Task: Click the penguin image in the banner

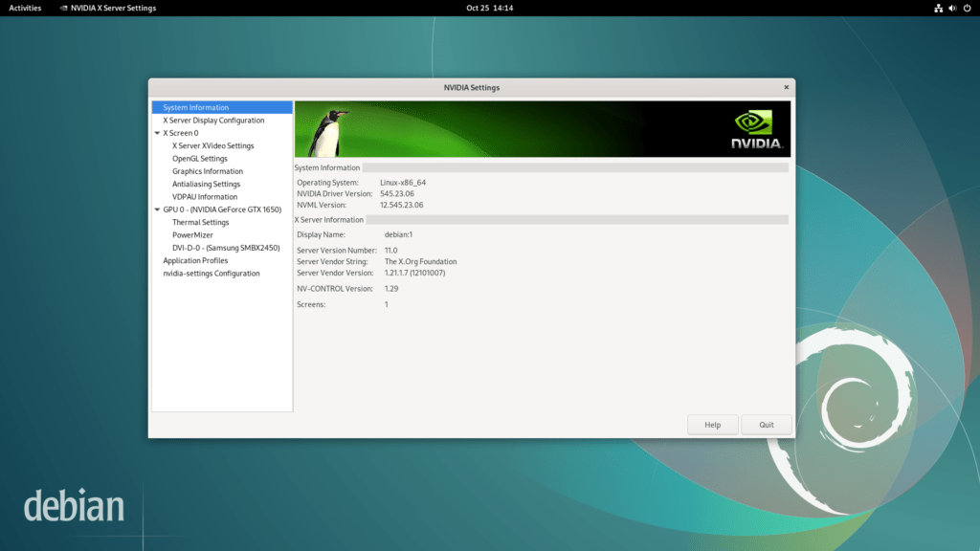Action: point(325,133)
